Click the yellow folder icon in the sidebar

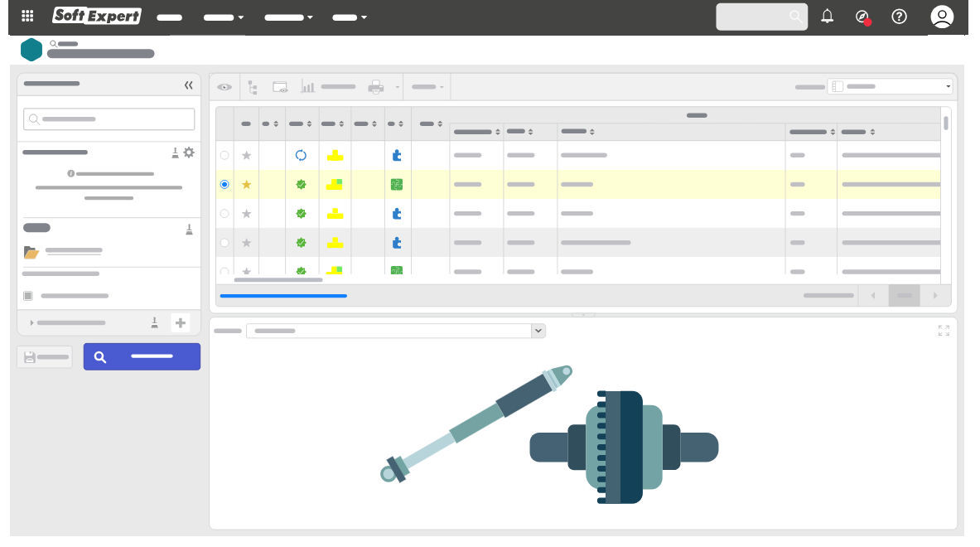31,251
